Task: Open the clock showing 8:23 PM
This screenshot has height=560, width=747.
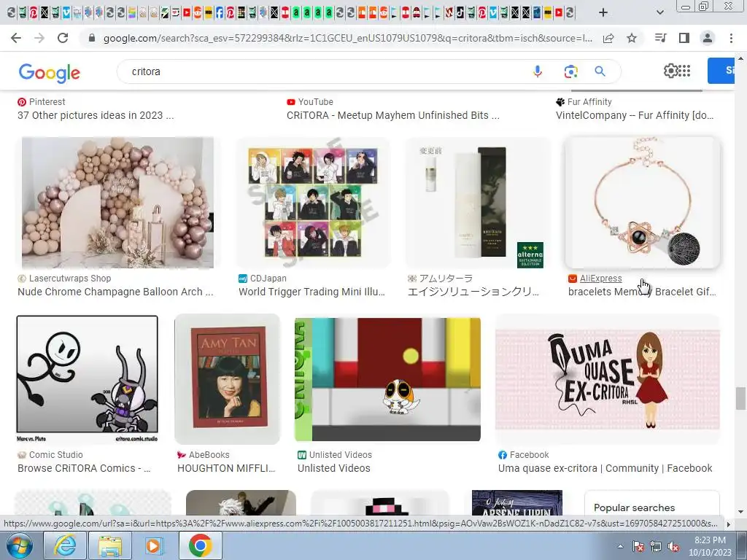Action: tap(709, 546)
